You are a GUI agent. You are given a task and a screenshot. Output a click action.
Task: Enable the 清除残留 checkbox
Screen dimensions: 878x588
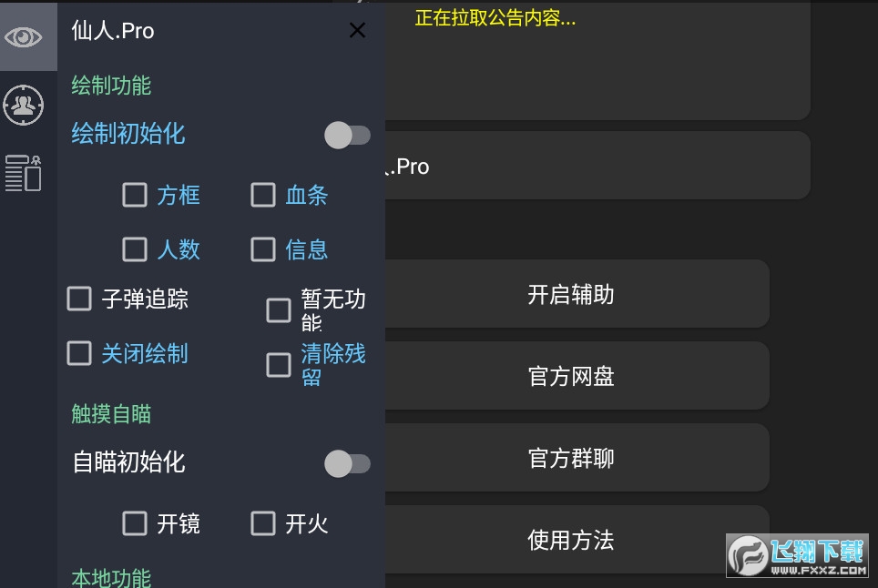279,365
